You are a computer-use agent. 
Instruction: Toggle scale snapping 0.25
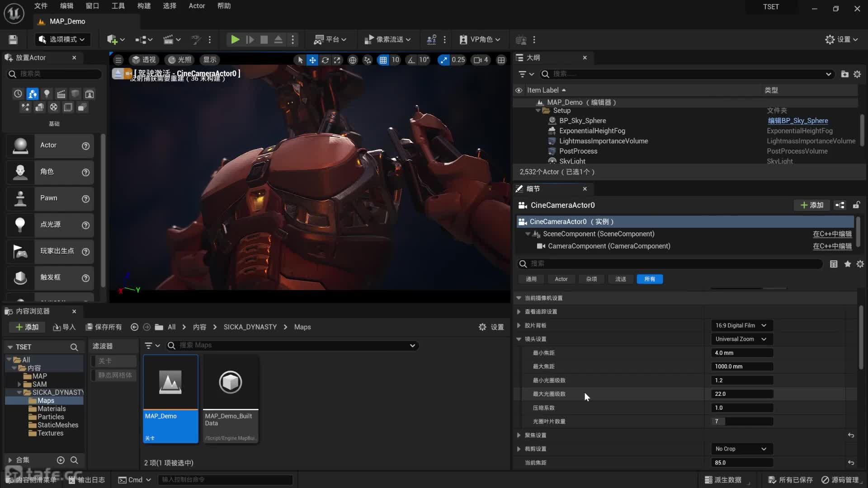click(x=443, y=60)
